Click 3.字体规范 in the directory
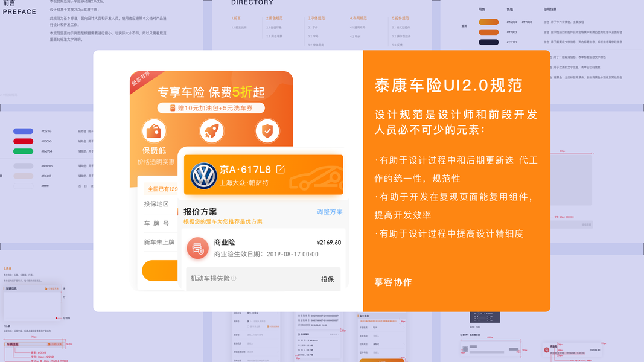 coord(316,18)
